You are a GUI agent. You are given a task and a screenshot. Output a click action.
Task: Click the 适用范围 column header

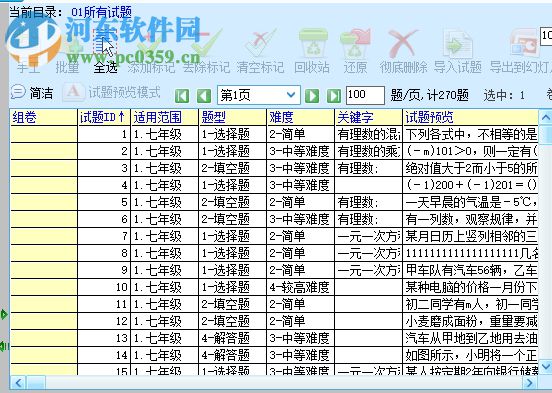point(164,117)
